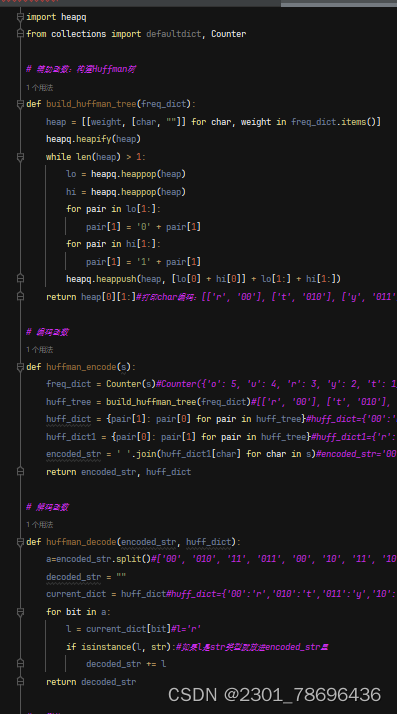Screen dimensions: 397x714
Task: Click 'Counter' in the collections import line
Action: point(229,34)
